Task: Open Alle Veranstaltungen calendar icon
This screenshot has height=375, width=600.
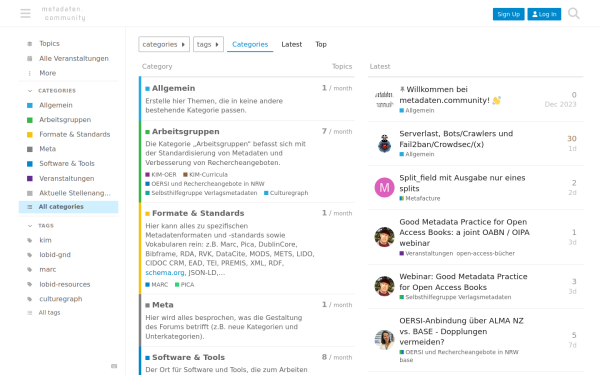Action: coord(30,59)
